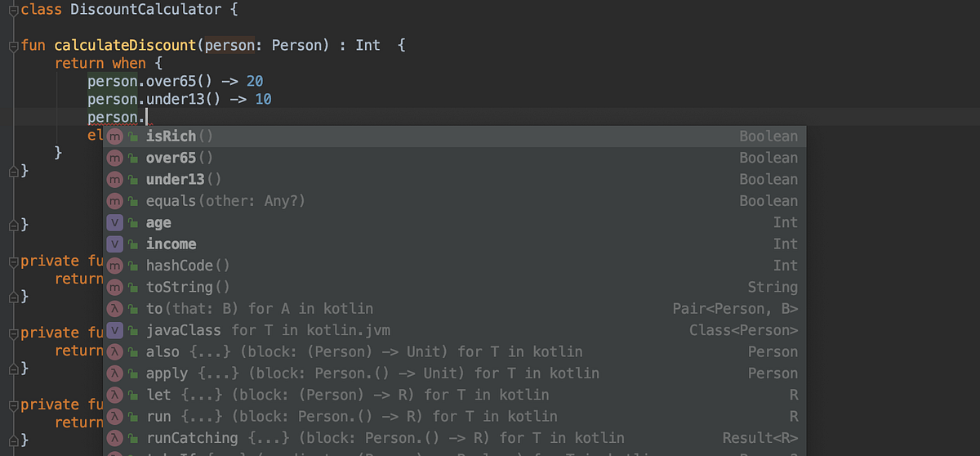Click the method icon beside isRich()
The height and width of the screenshot is (456, 980).
click(115, 136)
